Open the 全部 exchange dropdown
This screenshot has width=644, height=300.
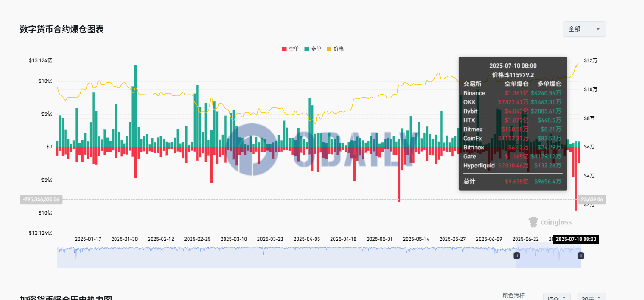click(x=584, y=29)
